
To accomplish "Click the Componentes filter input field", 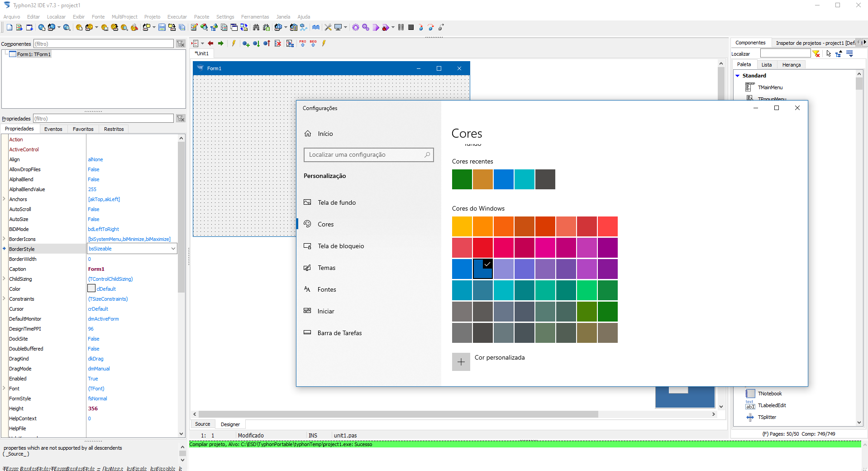I will [104, 43].
